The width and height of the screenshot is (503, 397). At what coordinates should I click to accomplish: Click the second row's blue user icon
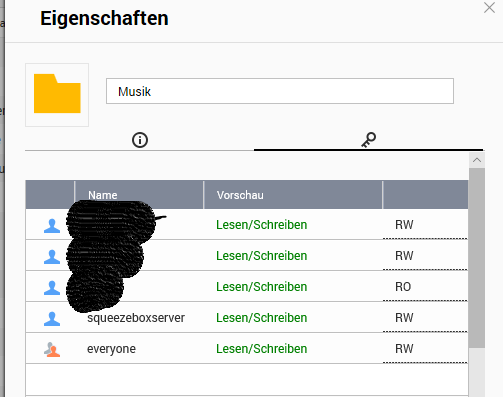52,257
